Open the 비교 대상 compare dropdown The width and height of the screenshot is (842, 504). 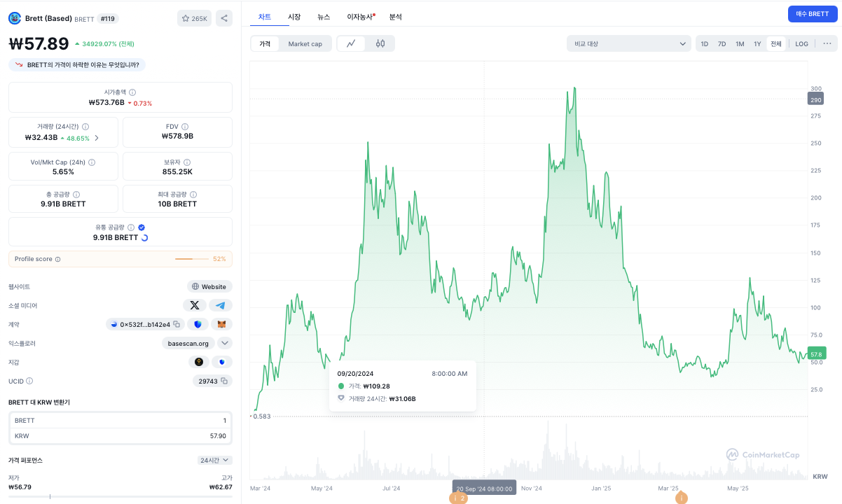click(629, 43)
